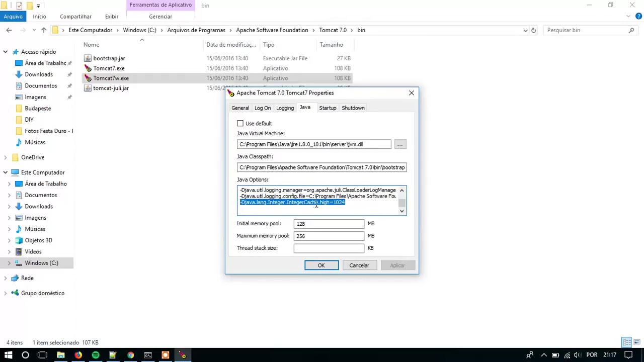Click the Java Virtual Machine path field
This screenshot has width=644, height=362.
tap(314, 144)
